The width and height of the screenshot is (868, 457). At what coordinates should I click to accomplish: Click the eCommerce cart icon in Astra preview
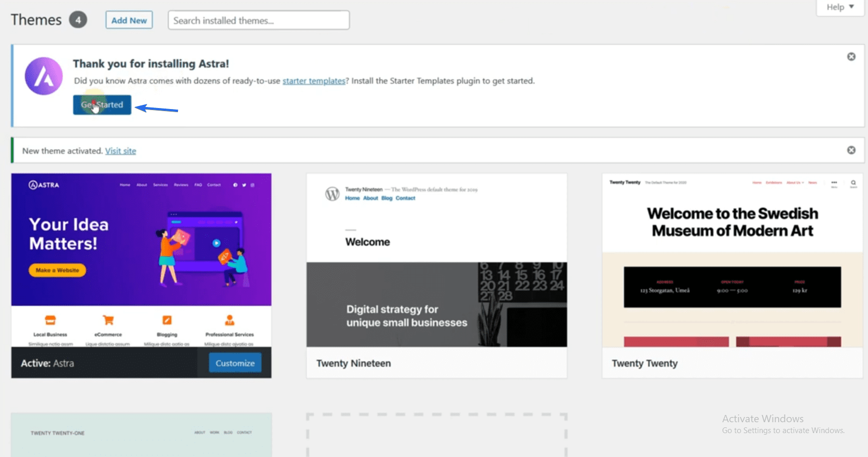[108, 320]
